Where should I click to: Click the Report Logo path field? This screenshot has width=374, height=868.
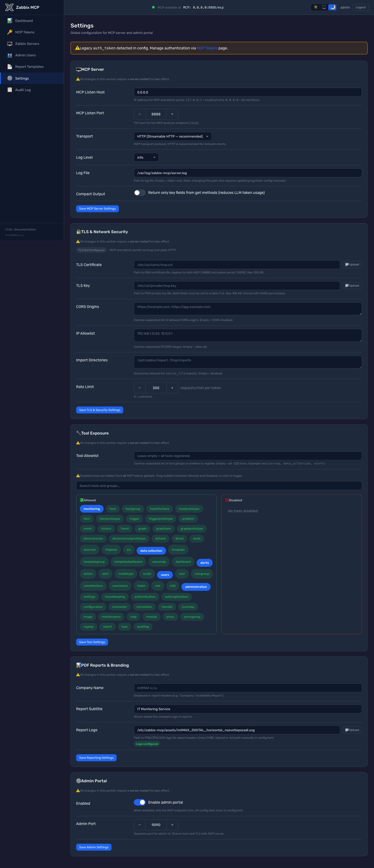[x=237, y=730]
